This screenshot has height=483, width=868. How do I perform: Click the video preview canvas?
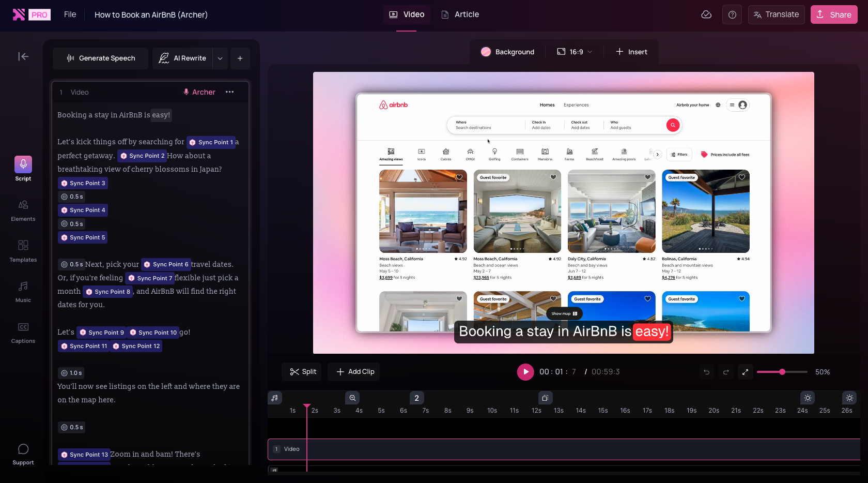(564, 213)
